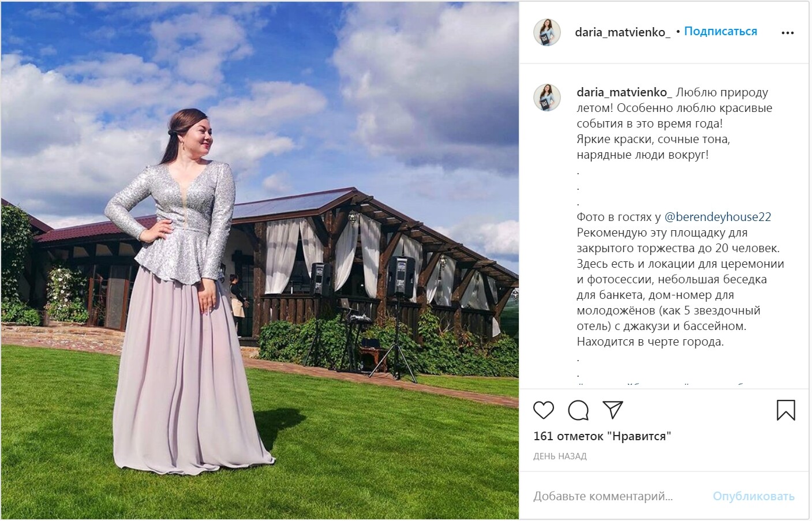Follow the account via Подписаться
This screenshot has height=521, width=812.
(720, 32)
